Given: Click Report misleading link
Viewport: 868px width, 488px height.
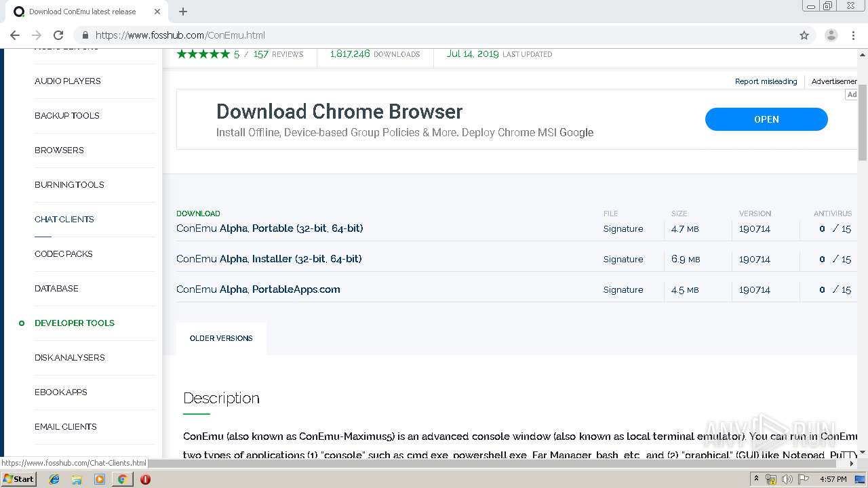Looking at the screenshot, I should click(x=766, y=81).
